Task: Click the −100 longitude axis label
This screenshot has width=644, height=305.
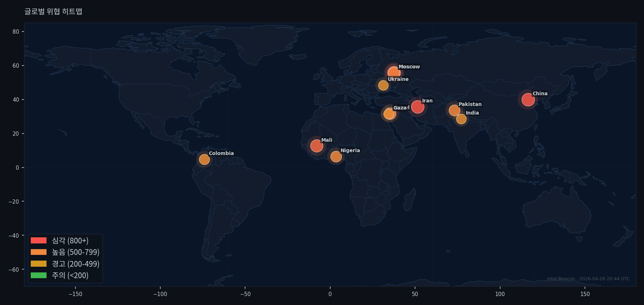Action: pyautogui.click(x=160, y=294)
